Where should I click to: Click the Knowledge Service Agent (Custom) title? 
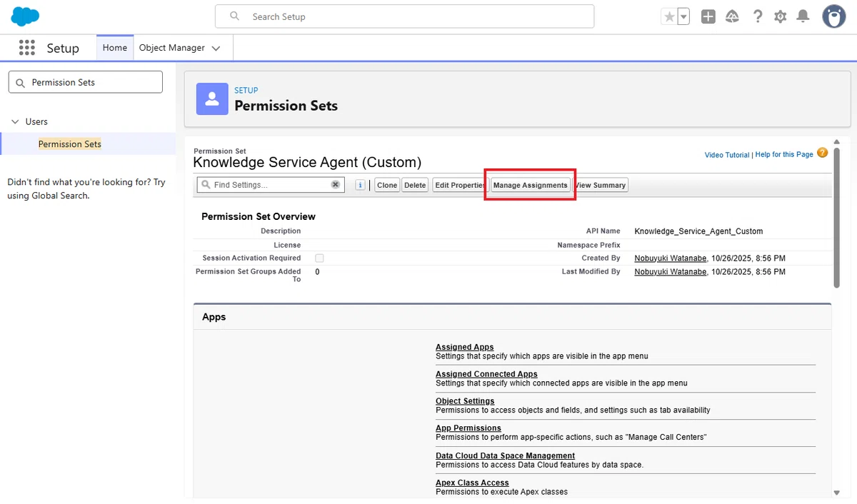point(307,163)
